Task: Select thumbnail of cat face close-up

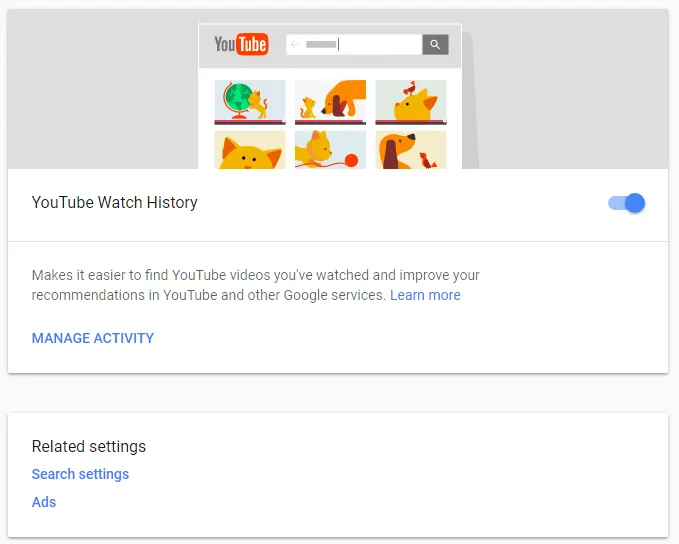Action: (x=250, y=149)
